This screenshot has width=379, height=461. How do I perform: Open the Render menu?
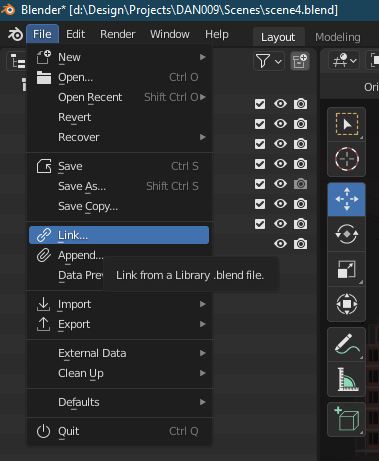pyautogui.click(x=118, y=34)
